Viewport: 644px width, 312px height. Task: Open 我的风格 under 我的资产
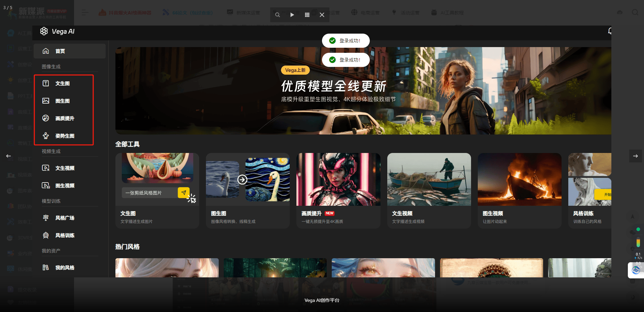pos(65,267)
